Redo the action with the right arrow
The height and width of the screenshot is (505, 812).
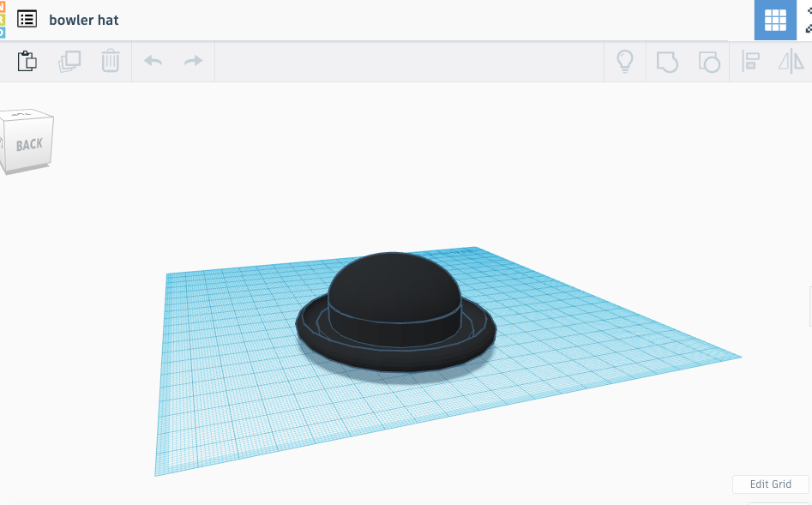point(194,62)
